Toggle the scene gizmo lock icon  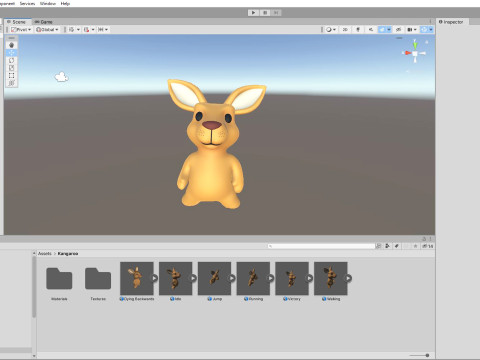(x=427, y=42)
